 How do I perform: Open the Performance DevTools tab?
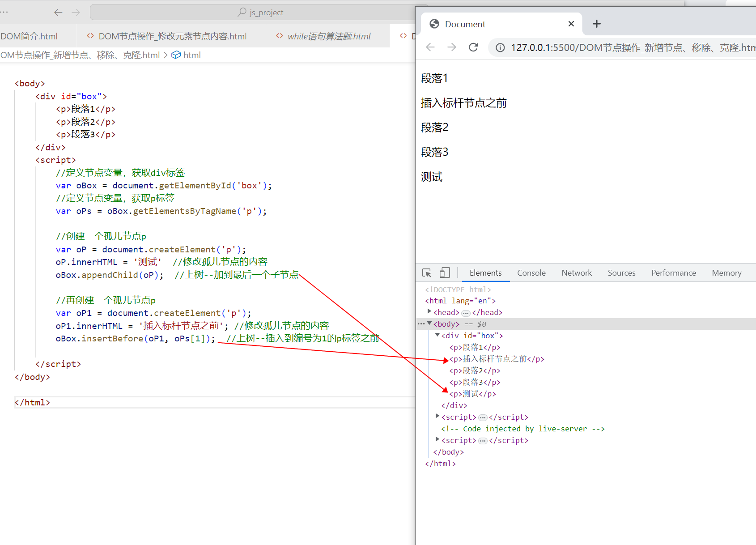click(x=674, y=273)
